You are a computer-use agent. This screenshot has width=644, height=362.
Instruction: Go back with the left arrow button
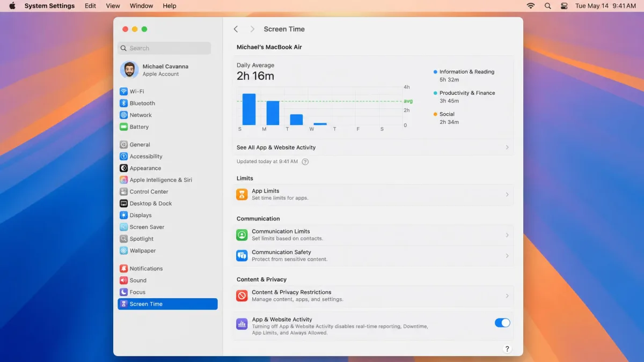[236, 29]
